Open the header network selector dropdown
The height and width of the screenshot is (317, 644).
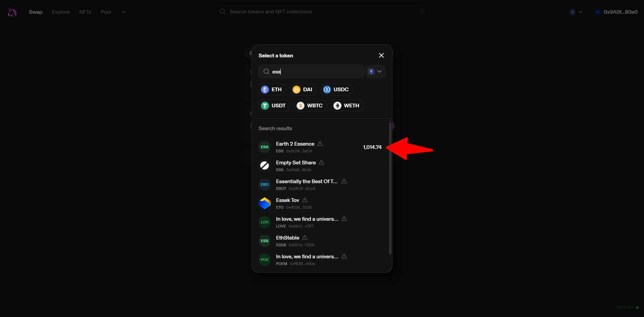click(576, 12)
